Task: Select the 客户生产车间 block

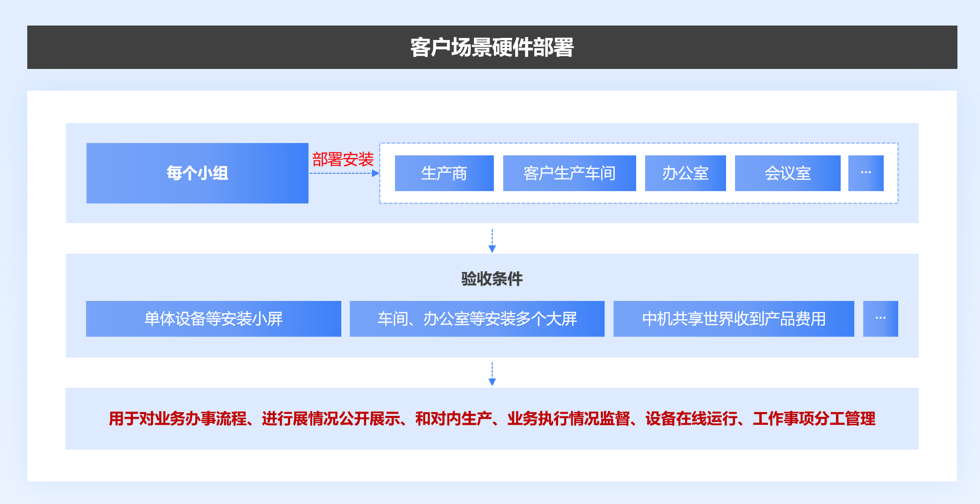Action: click(x=569, y=173)
